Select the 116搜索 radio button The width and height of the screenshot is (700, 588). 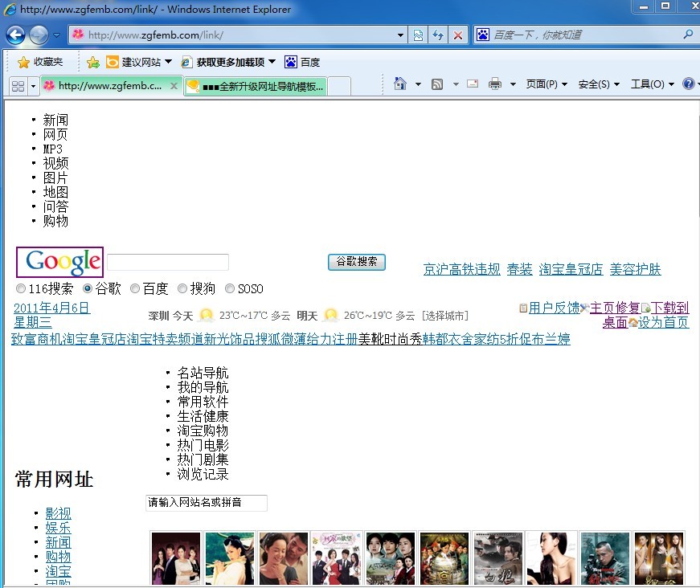21,288
